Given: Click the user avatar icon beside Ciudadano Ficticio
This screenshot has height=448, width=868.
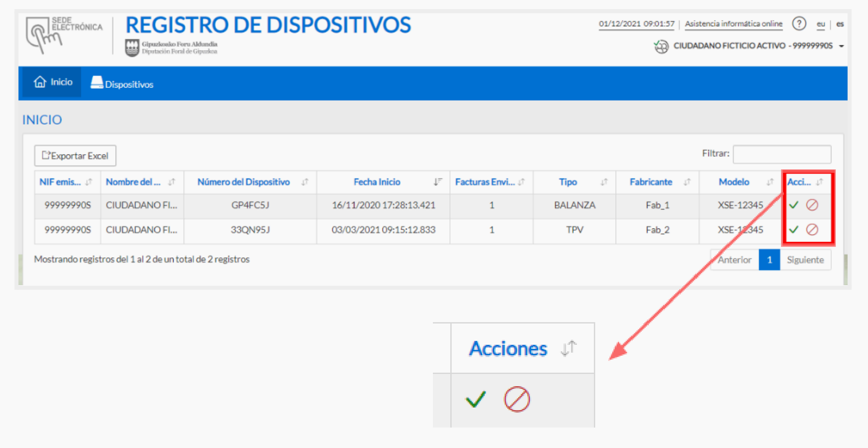Looking at the screenshot, I should point(661,46).
